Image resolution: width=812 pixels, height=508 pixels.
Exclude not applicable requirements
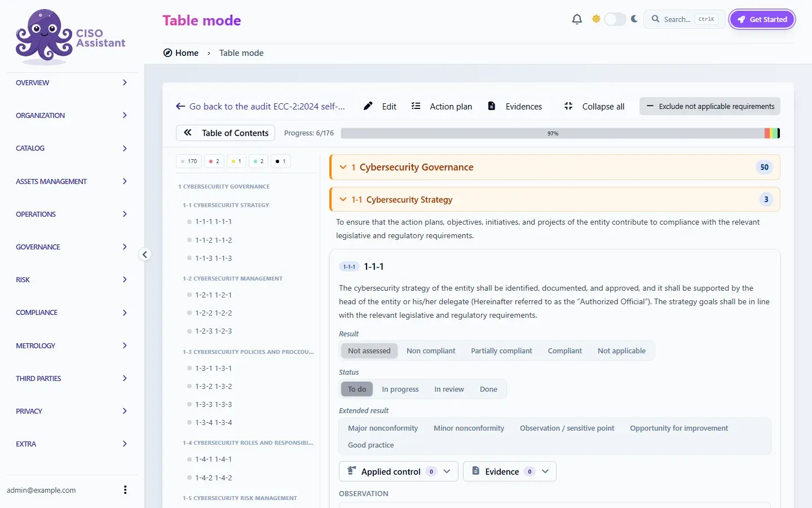(x=710, y=106)
